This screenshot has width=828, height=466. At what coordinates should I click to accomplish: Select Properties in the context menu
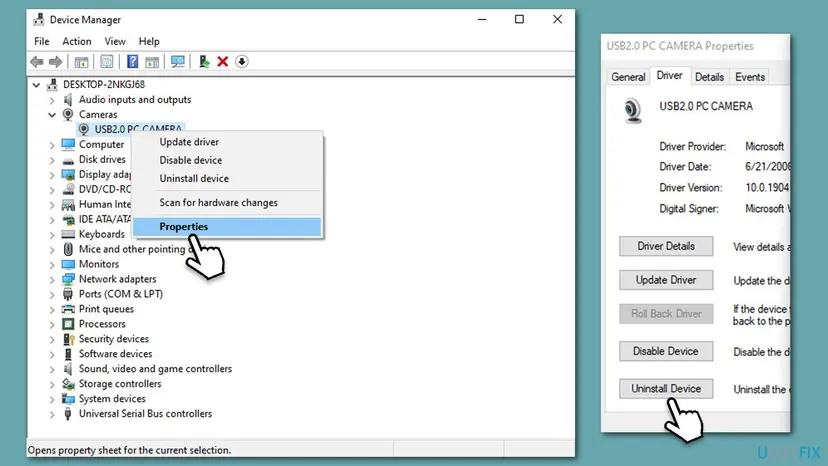pos(227,227)
